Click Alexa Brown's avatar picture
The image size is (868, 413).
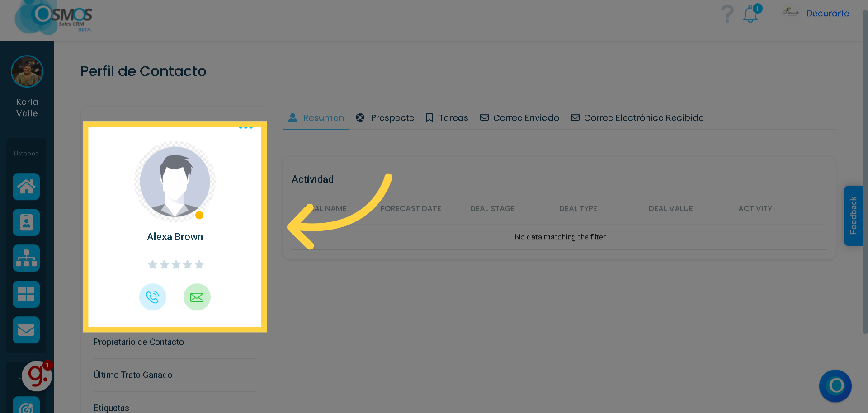(x=175, y=182)
